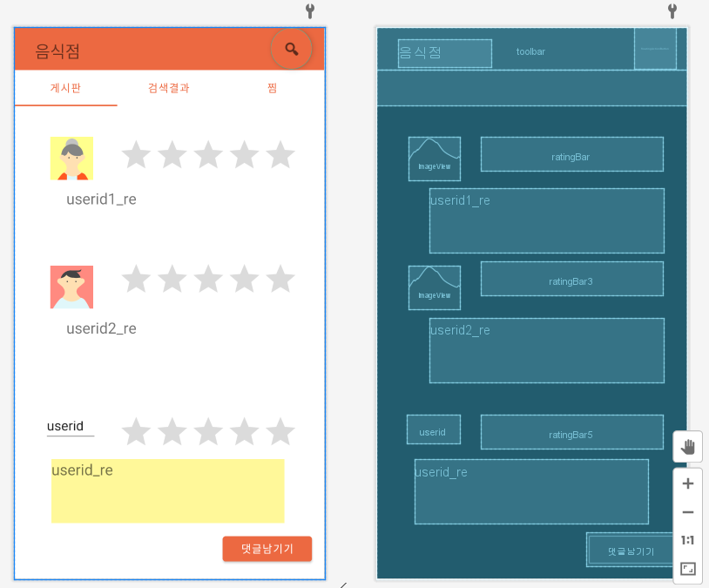Click the first rating bar in design preview
This screenshot has width=709, height=588.
coord(208,154)
